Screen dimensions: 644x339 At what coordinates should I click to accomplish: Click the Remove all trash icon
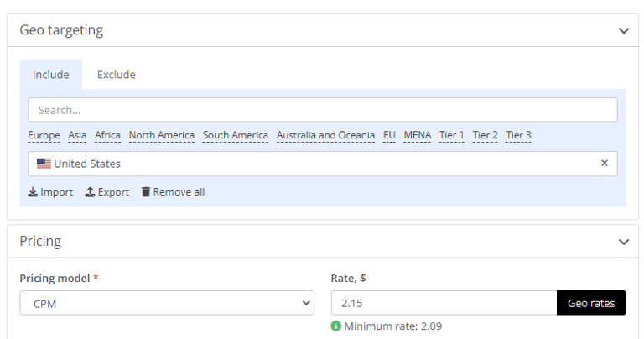click(x=146, y=192)
